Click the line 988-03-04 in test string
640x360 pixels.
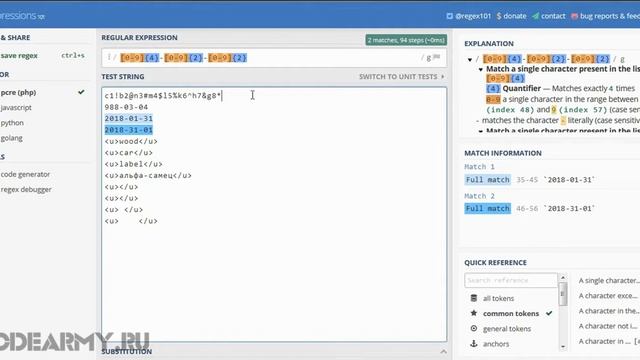[126, 107]
